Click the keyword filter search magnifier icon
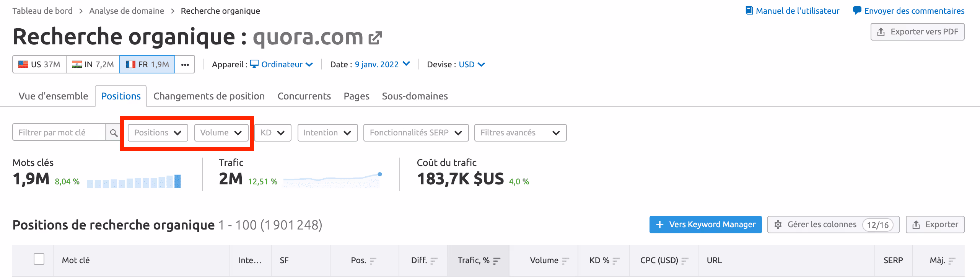This screenshot has width=980, height=280. [x=114, y=133]
